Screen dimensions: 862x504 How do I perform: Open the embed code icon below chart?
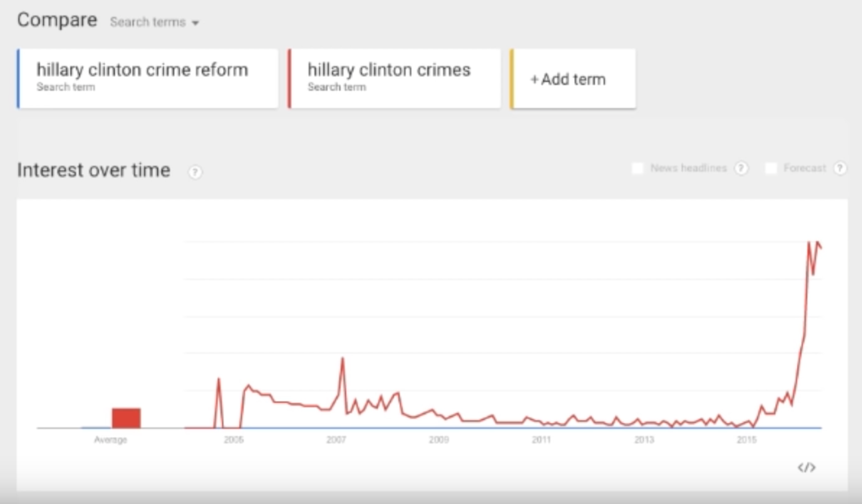(807, 467)
